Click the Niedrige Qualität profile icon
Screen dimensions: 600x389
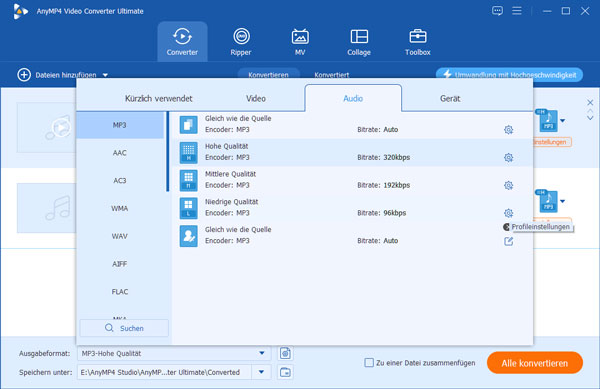[x=189, y=208]
